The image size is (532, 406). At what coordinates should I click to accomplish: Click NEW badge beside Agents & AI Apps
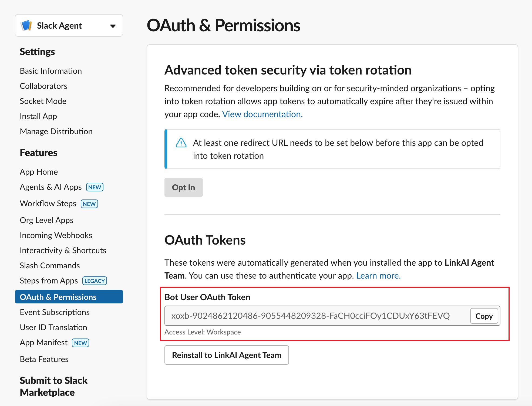pyautogui.click(x=95, y=187)
